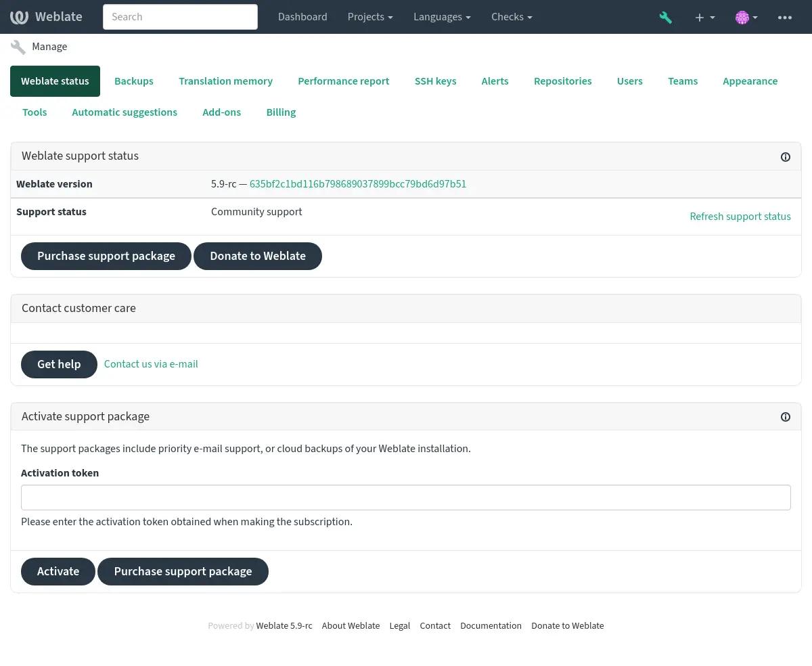Open the Performance report tab
The image size is (812, 666).
click(x=344, y=81)
